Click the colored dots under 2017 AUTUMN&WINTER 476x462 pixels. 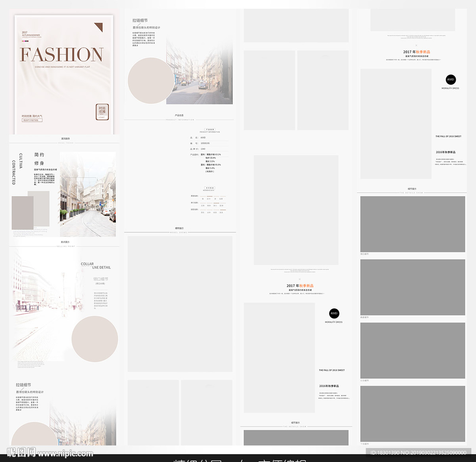pos(25,41)
